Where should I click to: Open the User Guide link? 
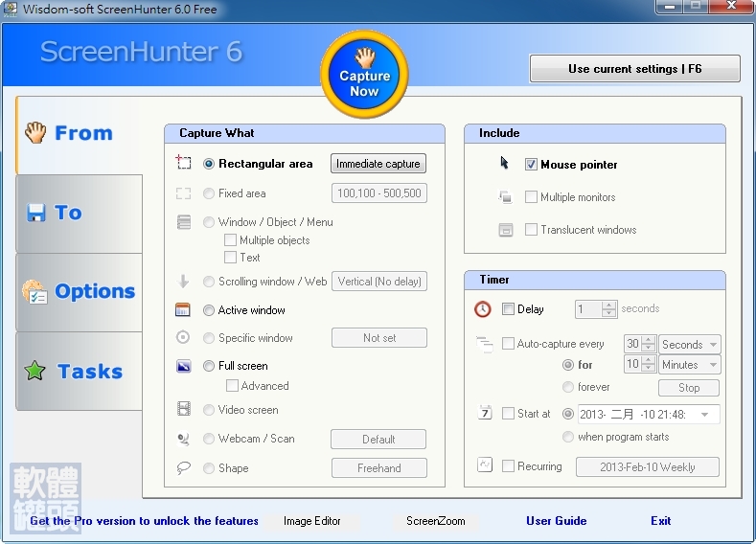557,521
